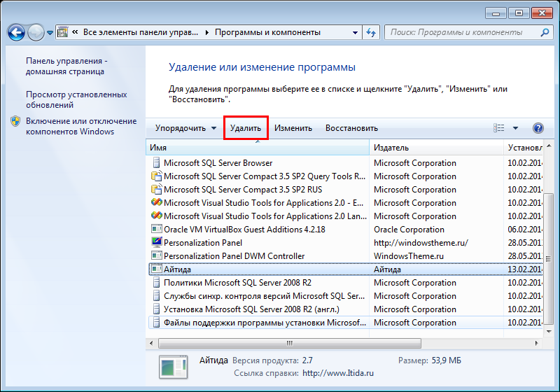Open the view options dropdown arrow
Screen dimensions: 560x392
(515, 128)
